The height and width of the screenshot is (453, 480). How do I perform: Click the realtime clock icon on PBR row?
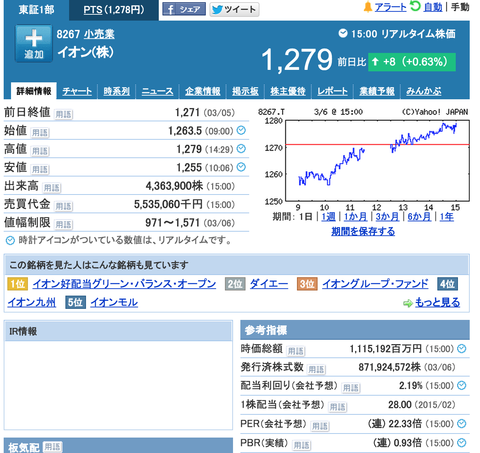pyautogui.click(x=462, y=443)
